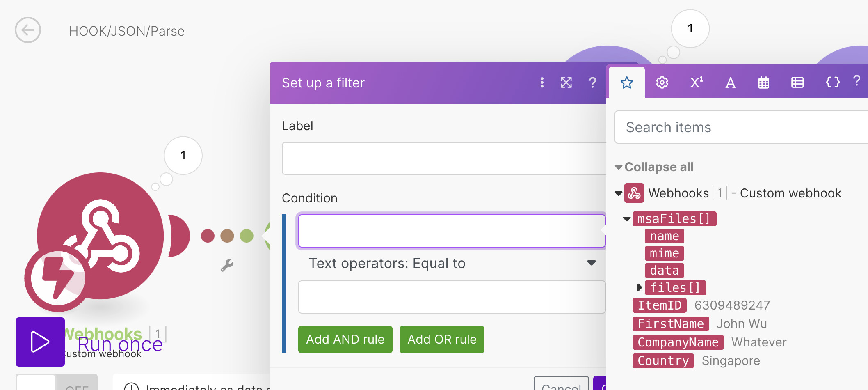Open the filter dialog help icon
The height and width of the screenshot is (390, 868).
click(x=592, y=83)
